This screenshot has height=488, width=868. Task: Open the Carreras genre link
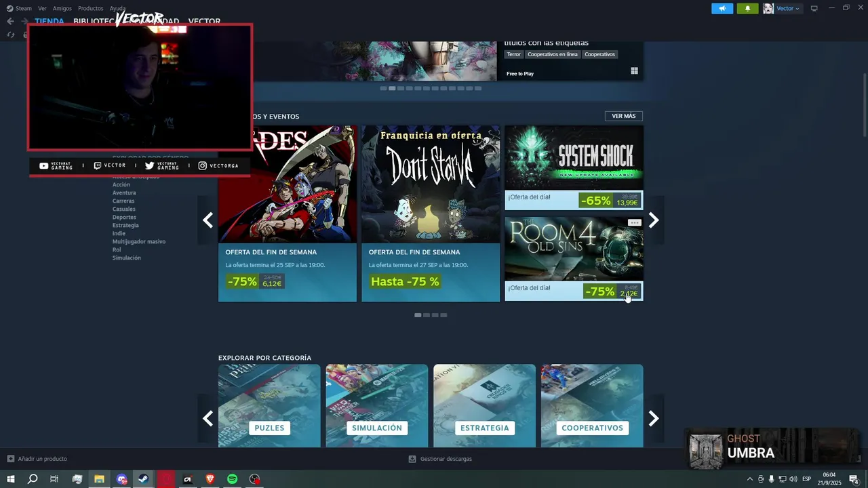pyautogui.click(x=123, y=201)
